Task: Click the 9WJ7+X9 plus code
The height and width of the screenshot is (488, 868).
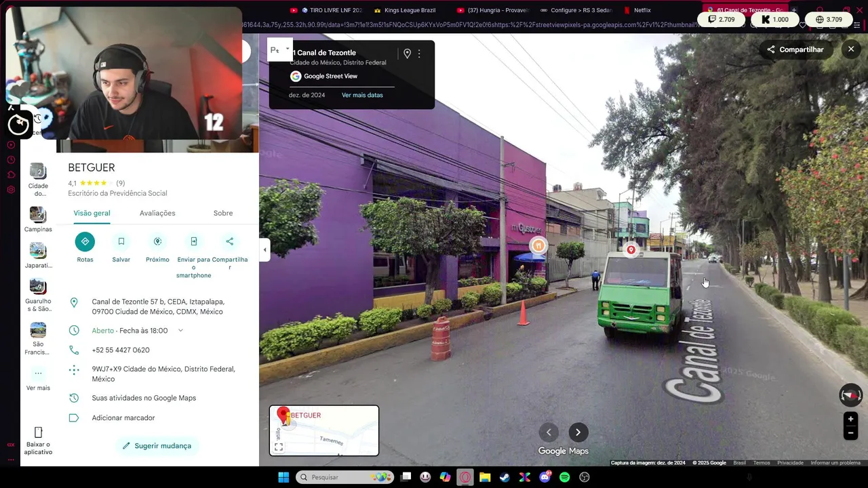Action: click(163, 374)
